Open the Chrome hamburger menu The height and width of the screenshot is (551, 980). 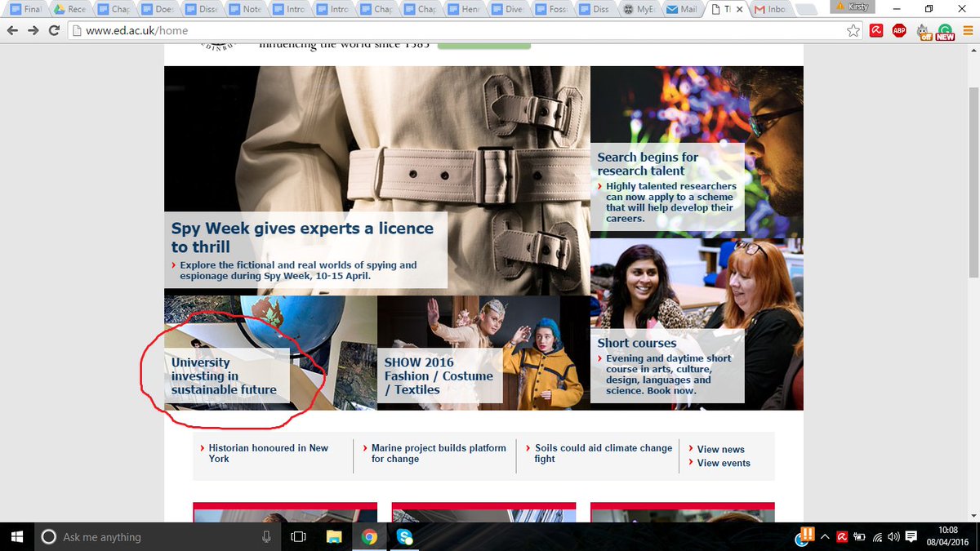point(967,31)
